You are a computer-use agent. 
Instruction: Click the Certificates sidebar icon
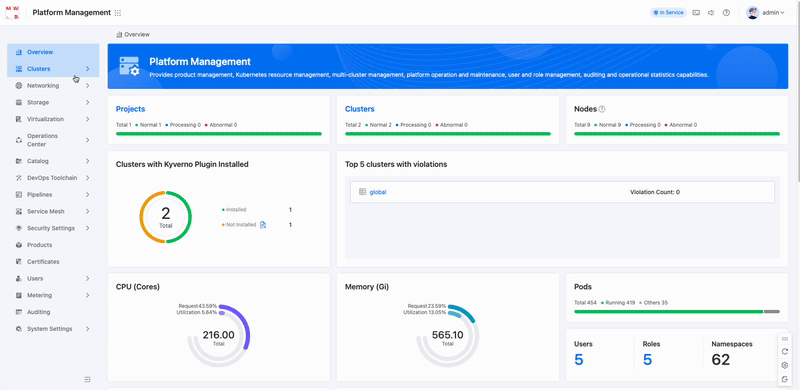point(18,262)
